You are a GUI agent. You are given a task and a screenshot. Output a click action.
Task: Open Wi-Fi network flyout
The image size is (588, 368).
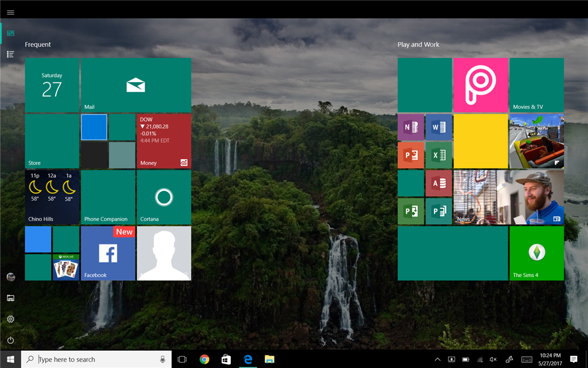coord(479,359)
